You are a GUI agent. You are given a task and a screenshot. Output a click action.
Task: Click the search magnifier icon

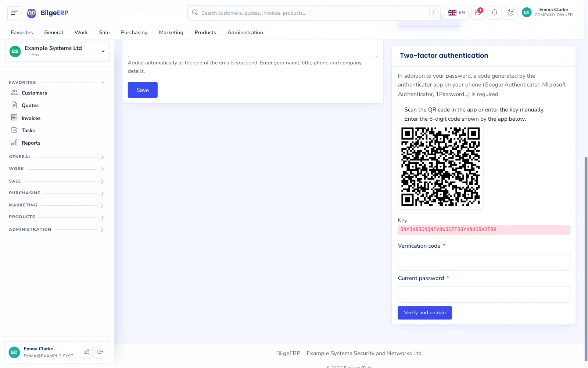pos(195,13)
